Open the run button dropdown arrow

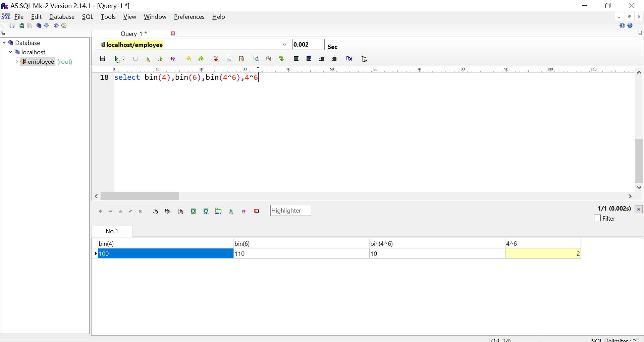[x=124, y=59]
